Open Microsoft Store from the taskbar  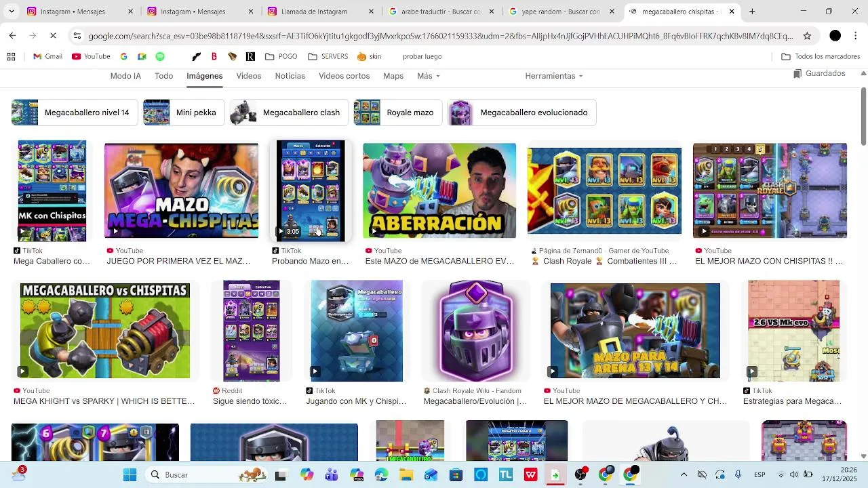pos(456,475)
